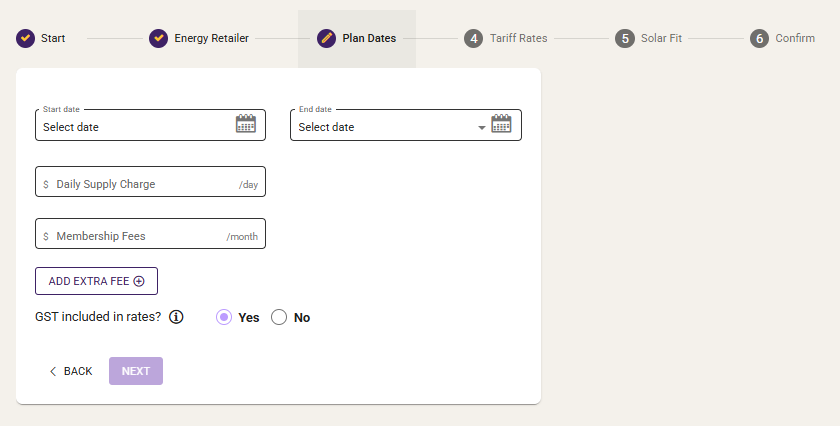The image size is (840, 426).
Task: Select No for GST included
Action: pyautogui.click(x=279, y=317)
